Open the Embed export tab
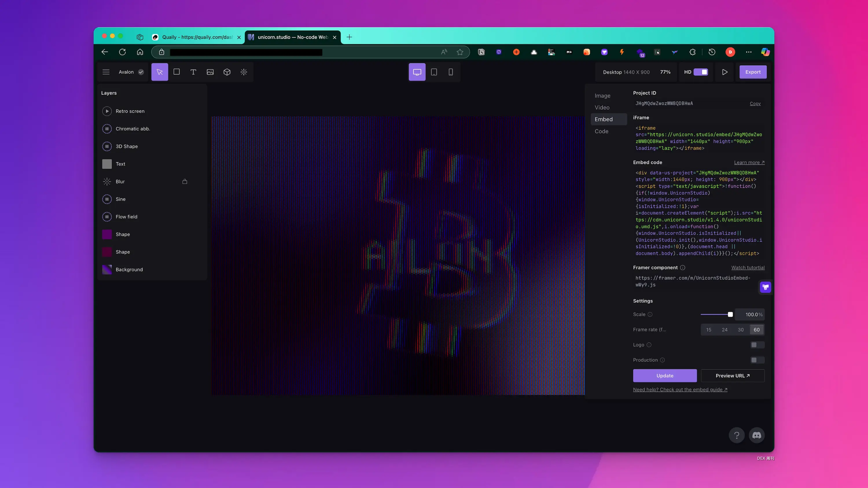The height and width of the screenshot is (488, 868). pyautogui.click(x=608, y=119)
